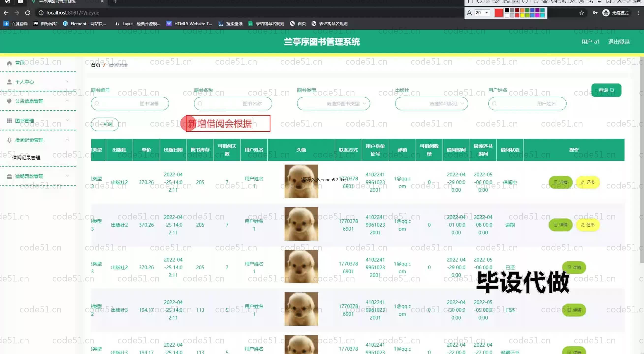This screenshot has width=644, height=354.
Task: Open the HTML5 Website bookmark
Action: pyautogui.click(x=189, y=24)
